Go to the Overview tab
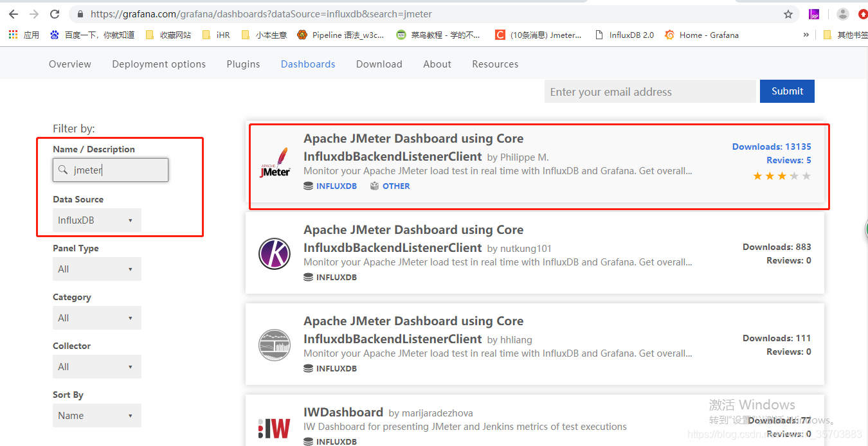868x446 pixels. 70,64
